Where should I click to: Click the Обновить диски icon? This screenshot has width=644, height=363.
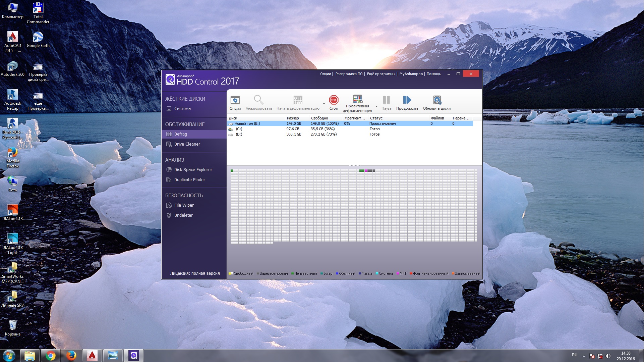[436, 100]
